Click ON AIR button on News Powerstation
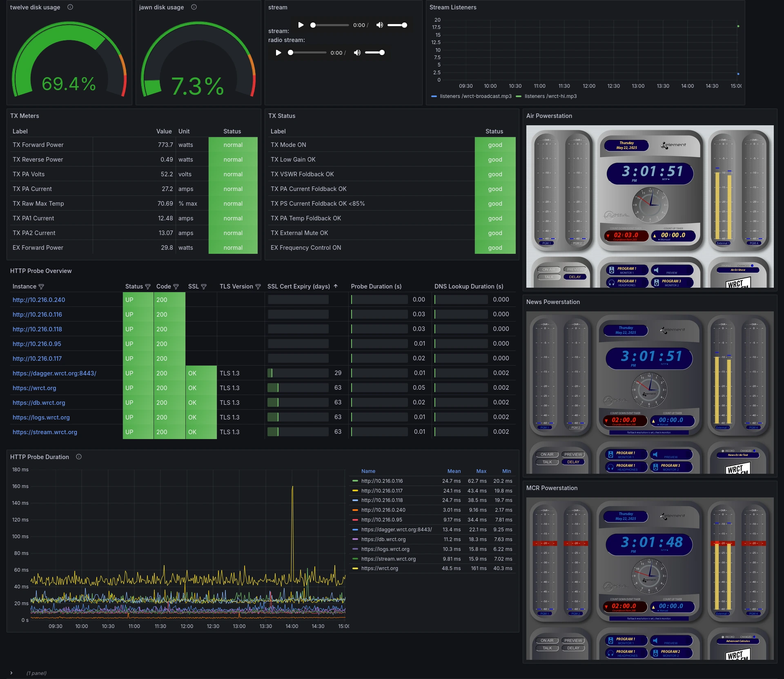Image resolution: width=784 pixels, height=679 pixels. (x=547, y=455)
